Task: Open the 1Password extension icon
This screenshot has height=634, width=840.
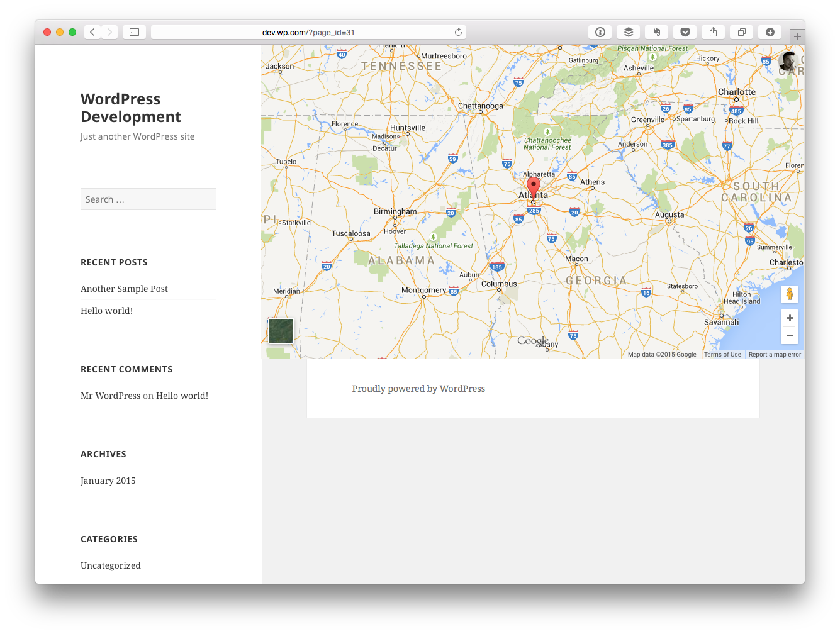Action: point(600,31)
